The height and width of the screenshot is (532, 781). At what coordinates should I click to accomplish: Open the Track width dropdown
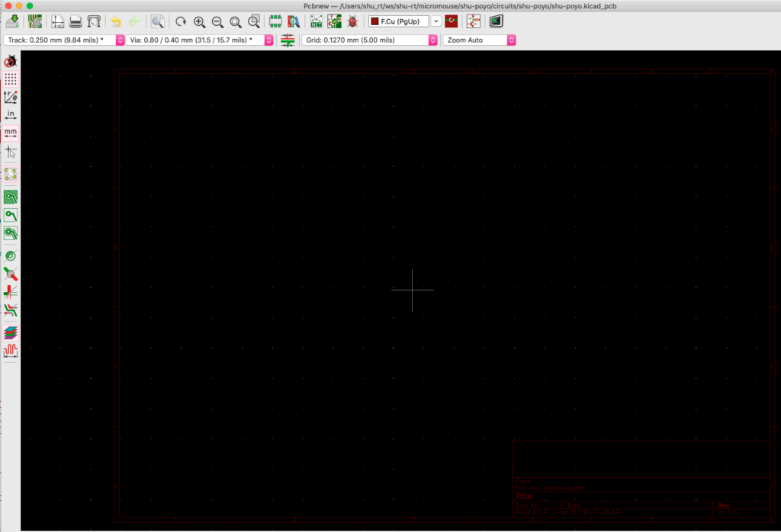tap(64, 40)
